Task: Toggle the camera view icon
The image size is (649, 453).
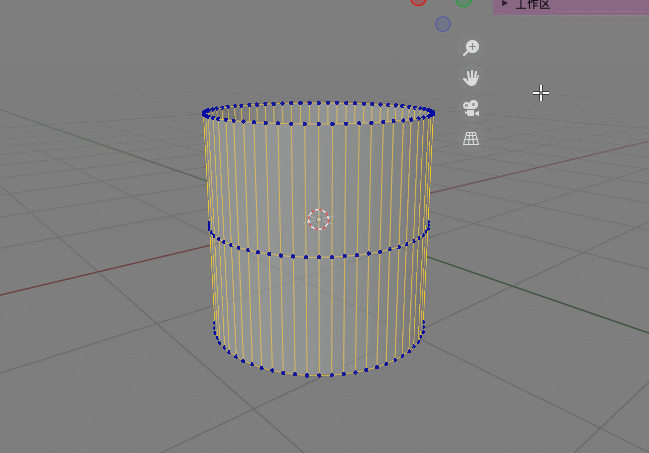Action: pyautogui.click(x=471, y=108)
